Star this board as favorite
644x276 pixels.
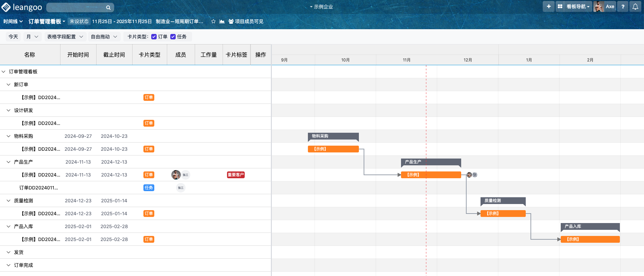click(x=213, y=21)
